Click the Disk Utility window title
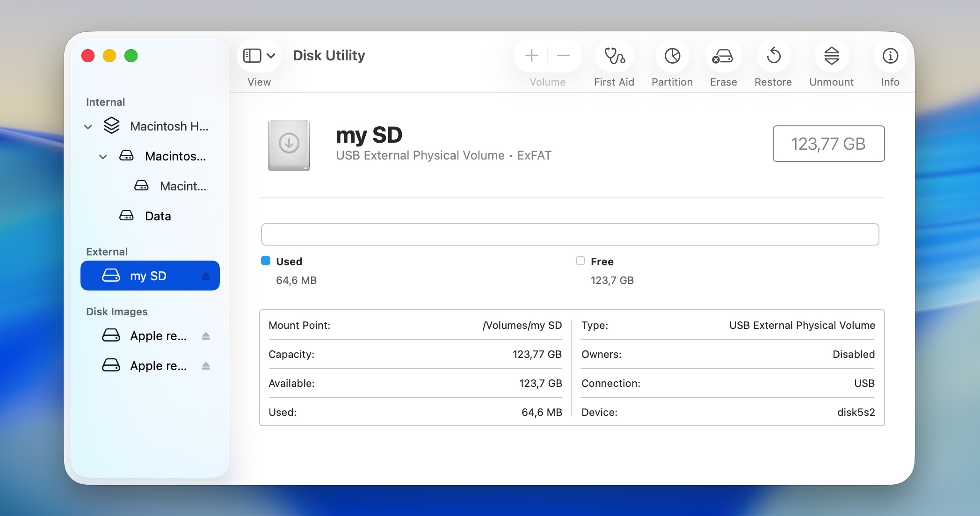The width and height of the screenshot is (980, 516). coord(329,56)
